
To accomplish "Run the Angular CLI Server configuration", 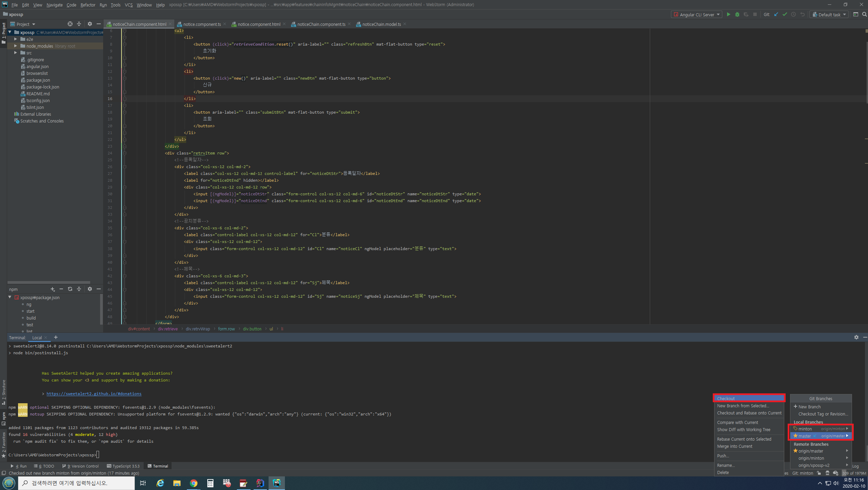I will pyautogui.click(x=728, y=15).
